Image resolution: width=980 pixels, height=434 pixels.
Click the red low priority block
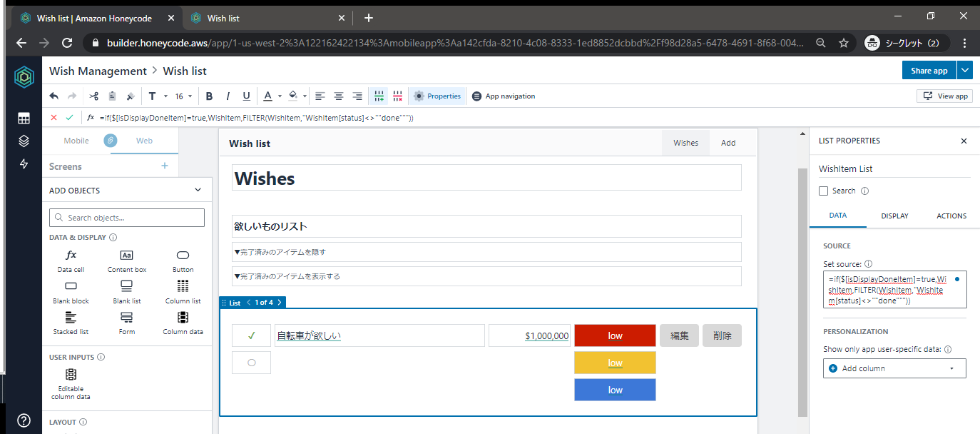click(x=615, y=335)
